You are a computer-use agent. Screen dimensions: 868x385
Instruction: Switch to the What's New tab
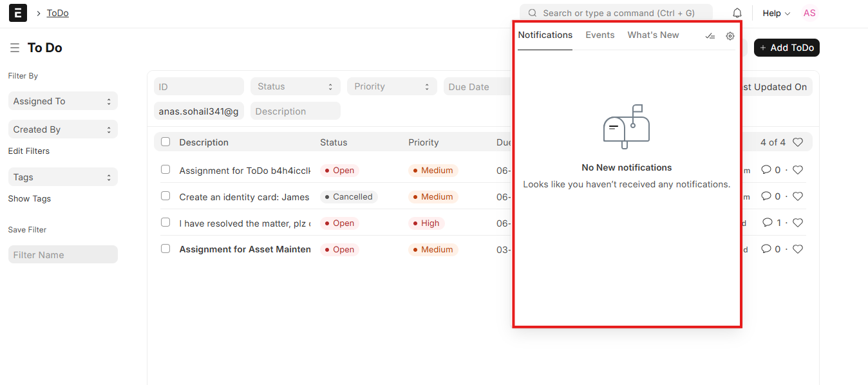click(x=654, y=35)
